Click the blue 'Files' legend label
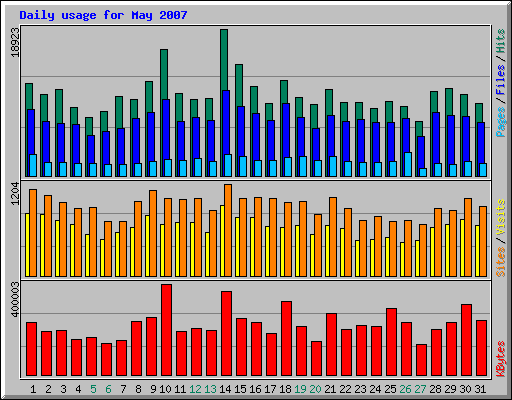 click(x=500, y=80)
